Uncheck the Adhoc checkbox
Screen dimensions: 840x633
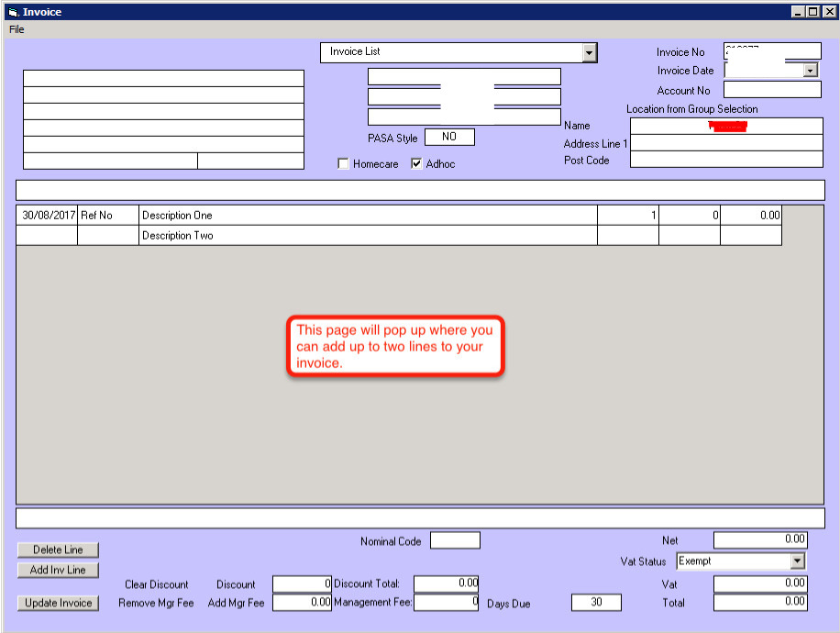coord(417,164)
